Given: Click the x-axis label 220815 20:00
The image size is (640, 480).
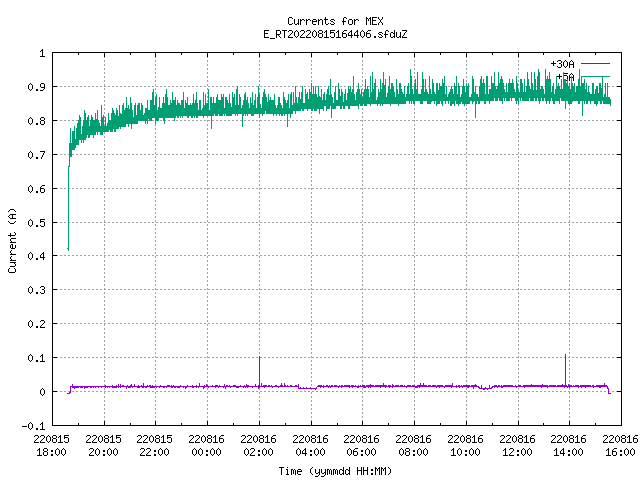Looking at the screenshot, I should pos(104,446).
